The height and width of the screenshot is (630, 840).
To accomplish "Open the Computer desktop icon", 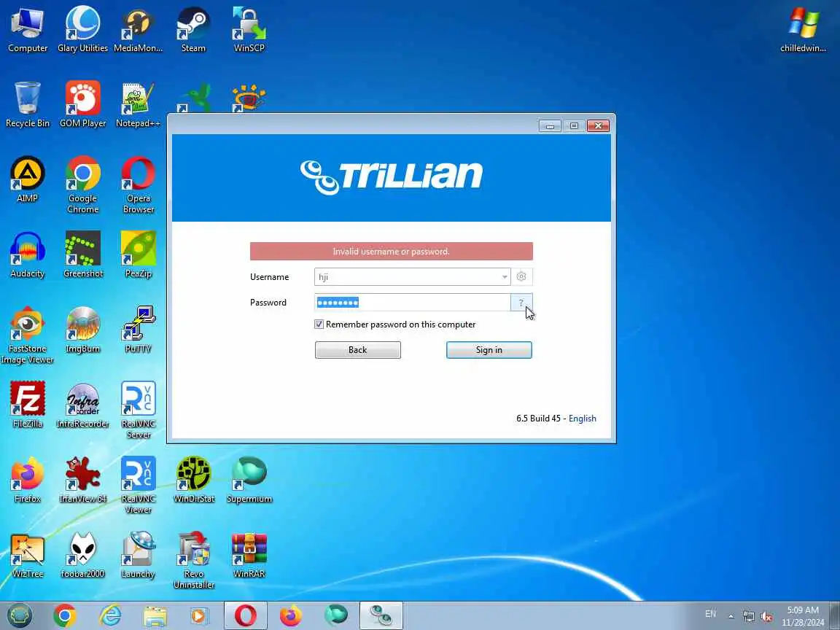I will (27, 29).
